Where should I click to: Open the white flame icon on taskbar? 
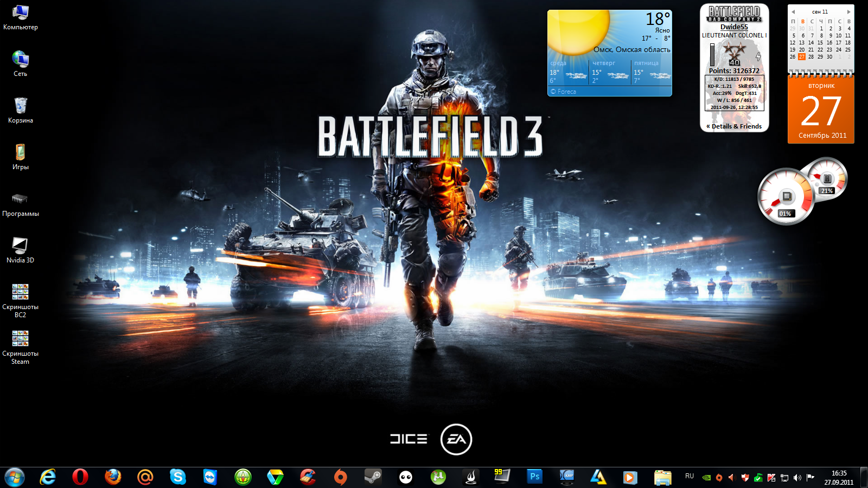pos(471,477)
